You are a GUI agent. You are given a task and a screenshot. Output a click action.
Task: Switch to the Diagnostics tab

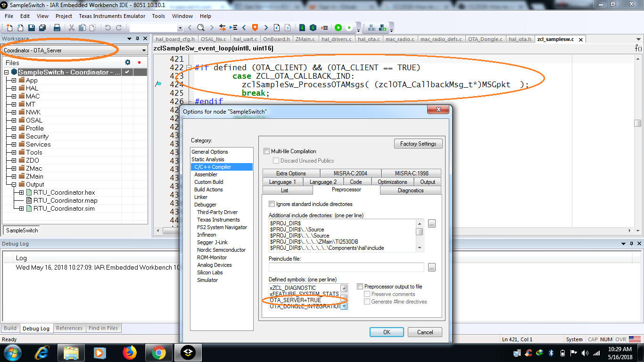coord(411,190)
